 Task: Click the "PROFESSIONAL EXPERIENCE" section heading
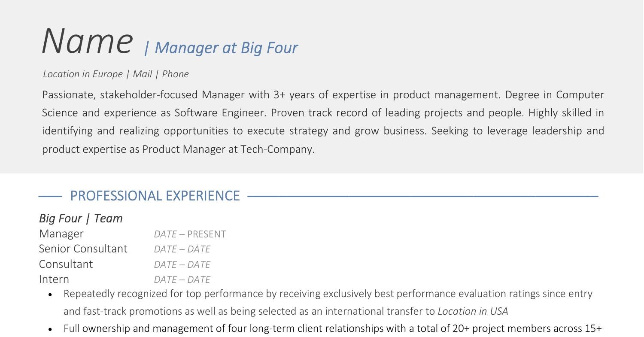click(x=155, y=196)
